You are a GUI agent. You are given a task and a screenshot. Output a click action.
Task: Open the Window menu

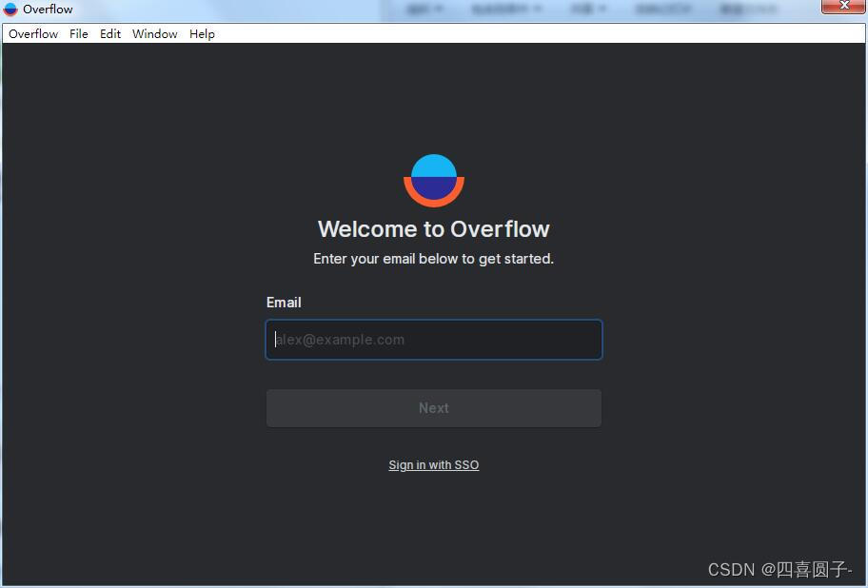(154, 33)
